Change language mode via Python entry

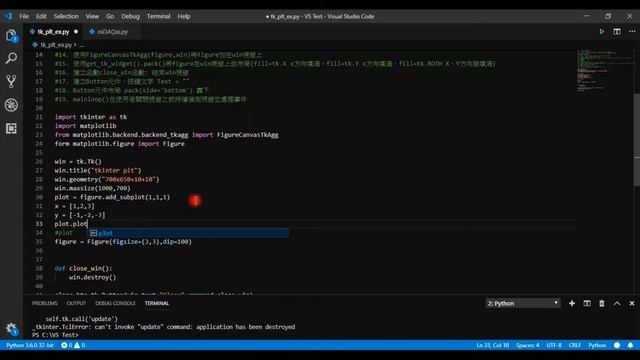point(597,345)
